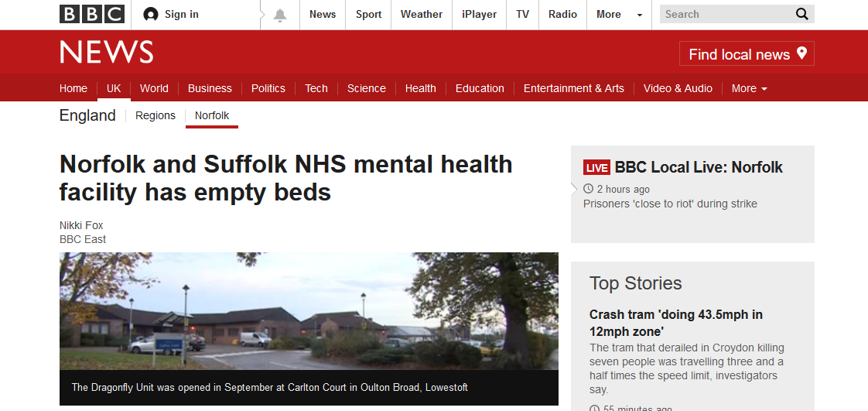Open the Find local news button
This screenshot has width=868, height=411.
tap(747, 53)
